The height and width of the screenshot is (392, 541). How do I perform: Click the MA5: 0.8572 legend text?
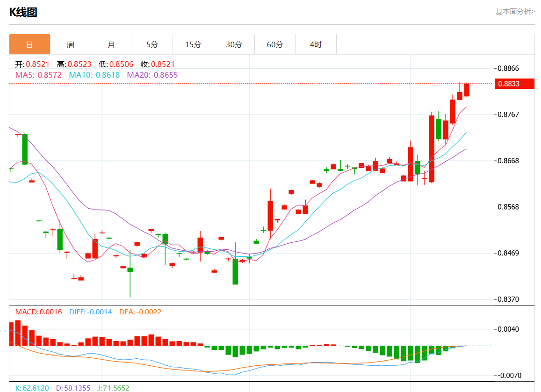coord(38,75)
